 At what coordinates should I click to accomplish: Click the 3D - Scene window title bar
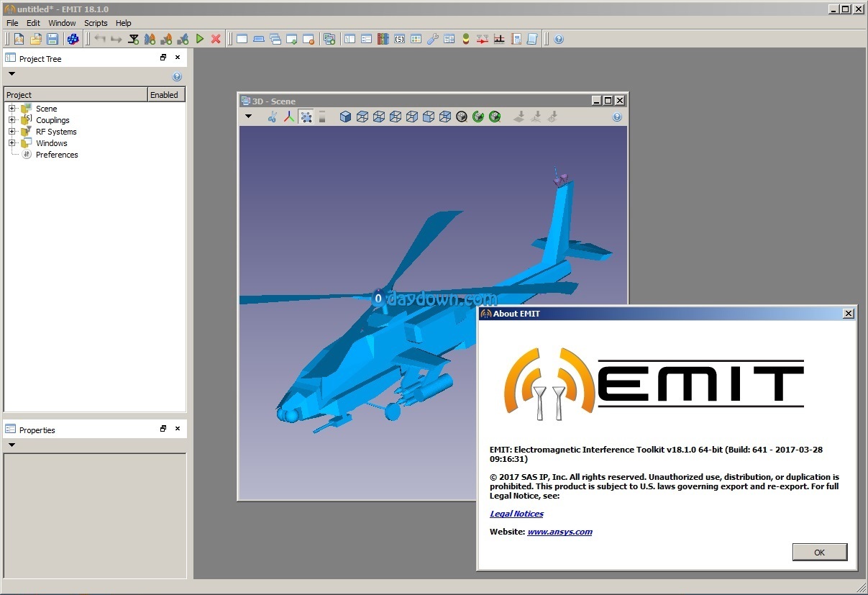[x=431, y=101]
